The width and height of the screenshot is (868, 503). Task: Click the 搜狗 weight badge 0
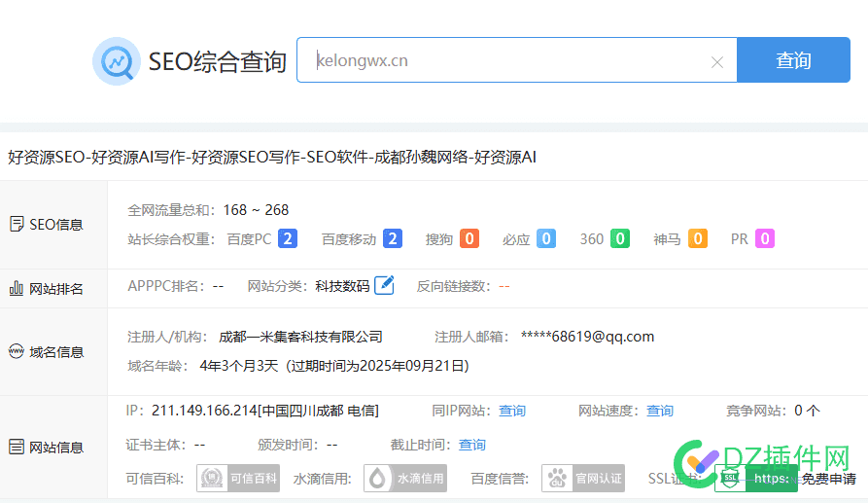pos(469,238)
